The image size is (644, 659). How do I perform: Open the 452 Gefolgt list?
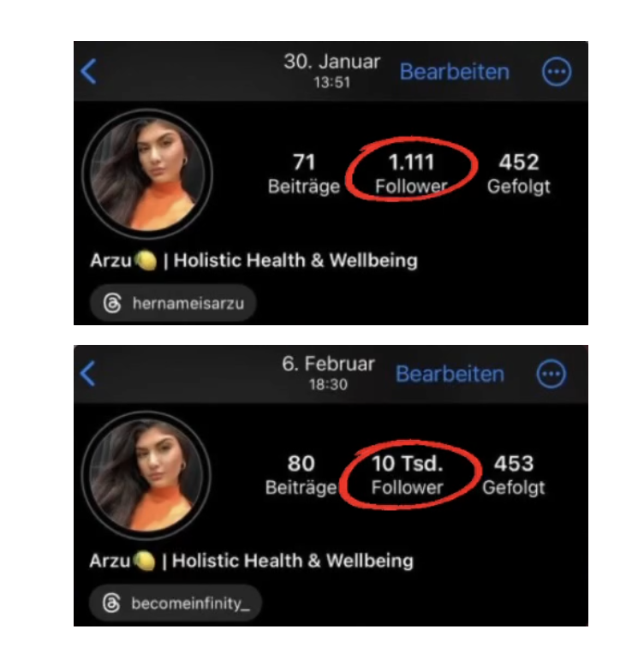[x=519, y=174]
